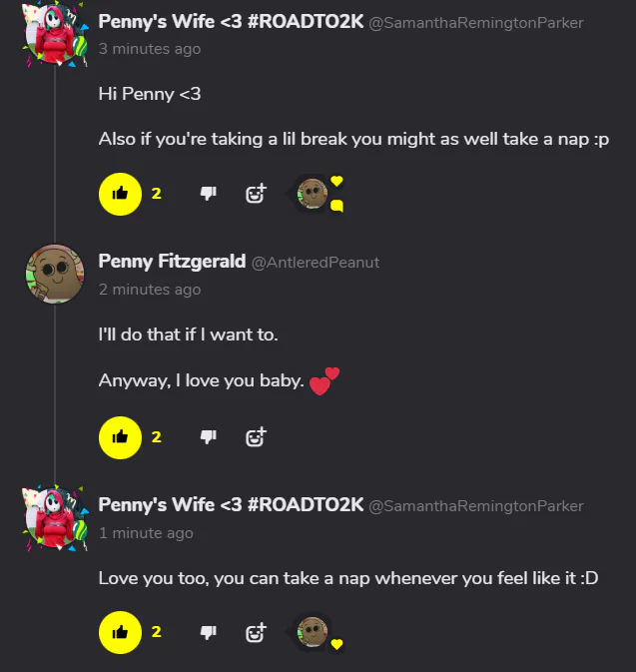Screen dimensions: 636x672
Task: Add reaction to the "Love you too" comment
Action: pos(256,631)
